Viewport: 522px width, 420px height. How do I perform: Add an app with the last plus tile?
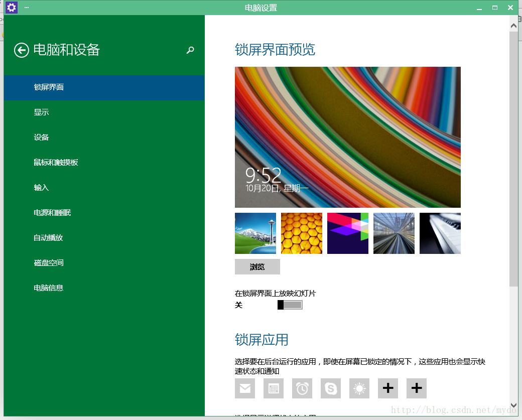pyautogui.click(x=417, y=388)
